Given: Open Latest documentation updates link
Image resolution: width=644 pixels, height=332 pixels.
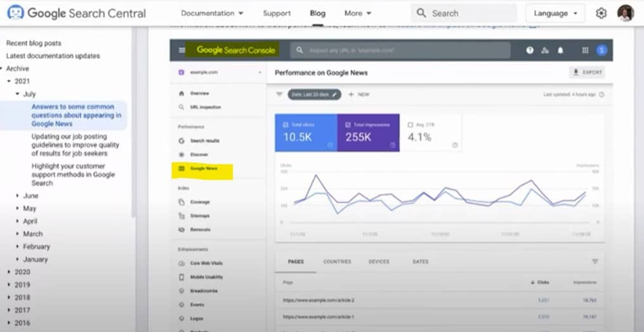Looking at the screenshot, I should click(53, 56).
